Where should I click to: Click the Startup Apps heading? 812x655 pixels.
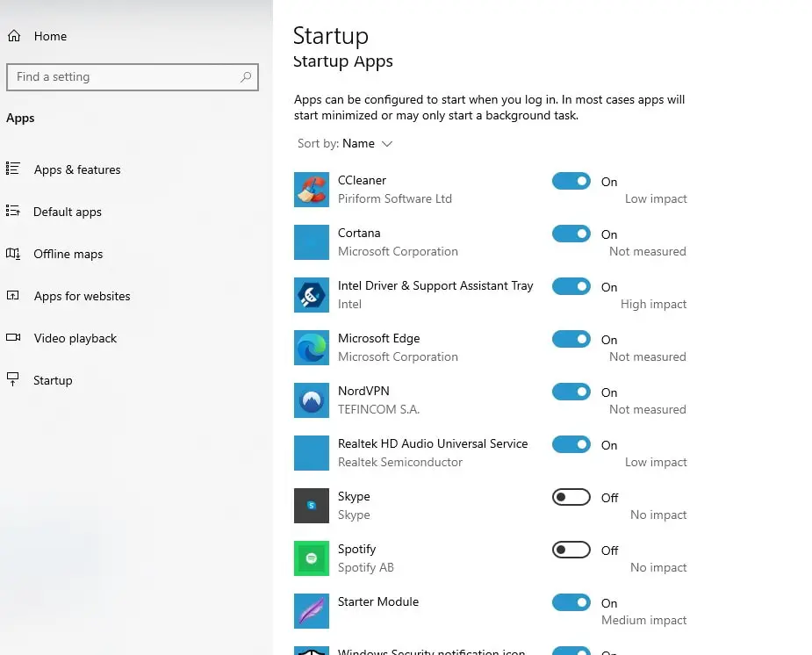click(x=343, y=61)
